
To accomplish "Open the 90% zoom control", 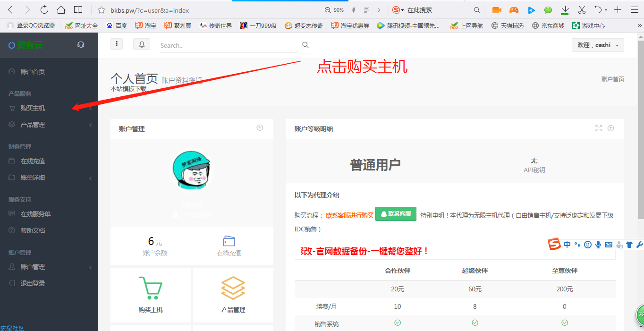I will pyautogui.click(x=334, y=10).
